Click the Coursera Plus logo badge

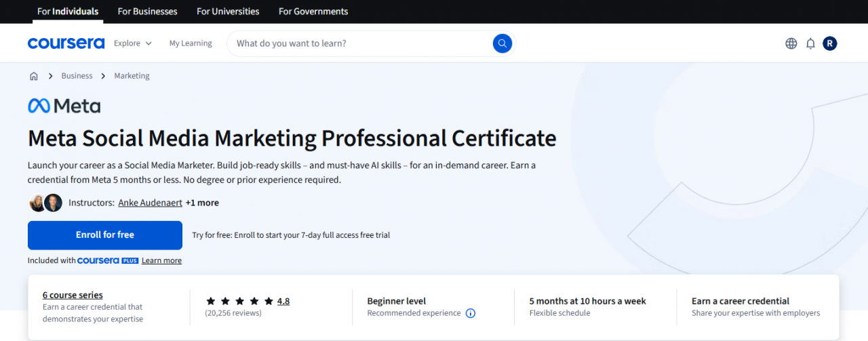click(108, 260)
